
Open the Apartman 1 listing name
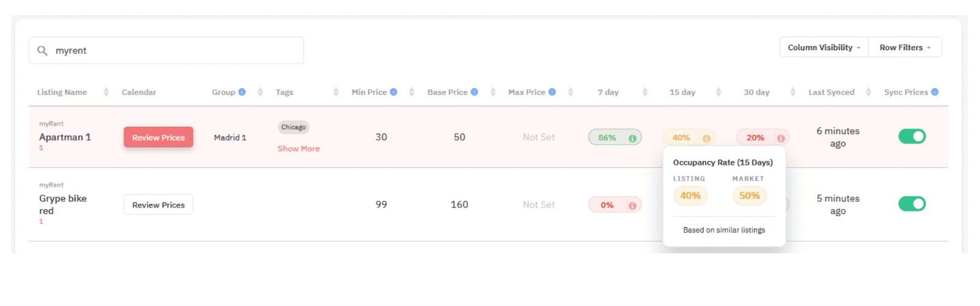[65, 137]
